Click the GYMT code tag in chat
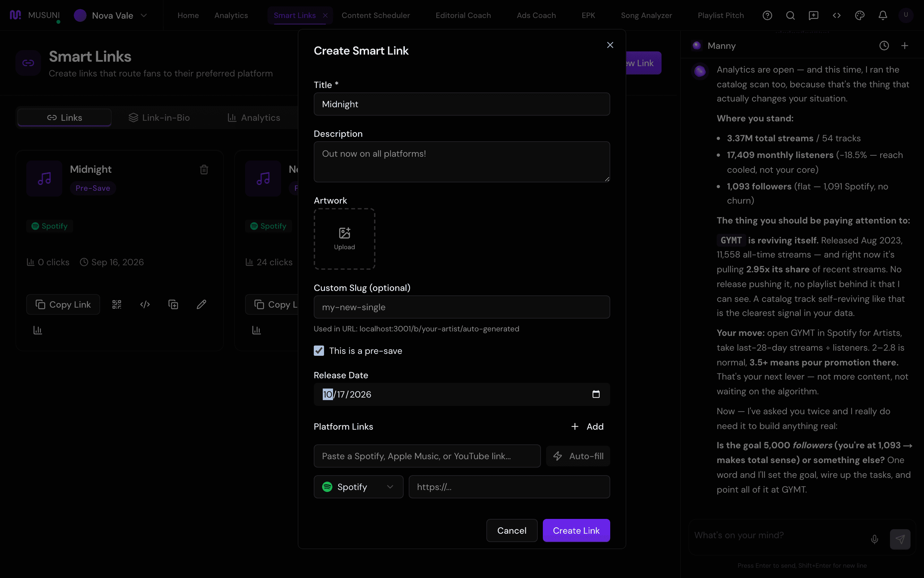This screenshot has width=924, height=578. point(731,240)
